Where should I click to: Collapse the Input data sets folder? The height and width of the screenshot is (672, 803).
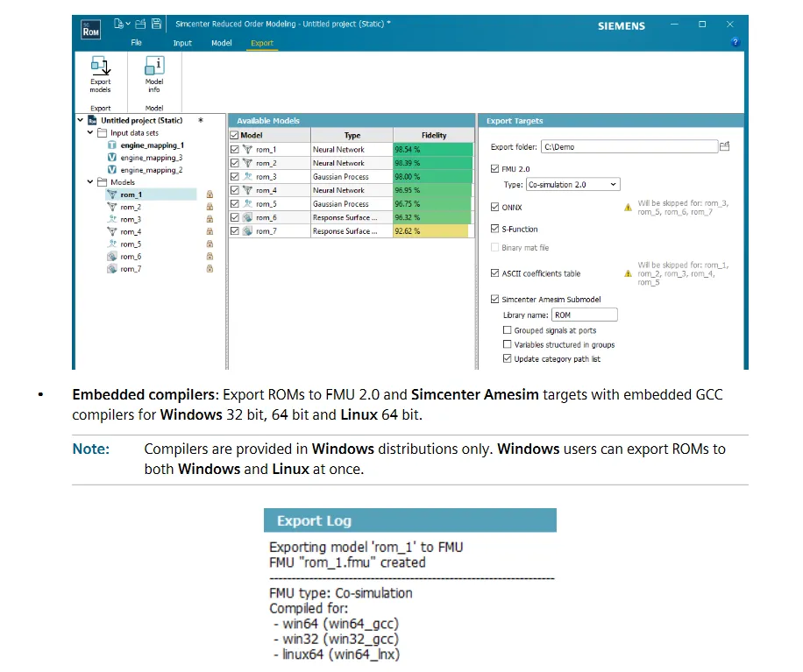pos(90,132)
